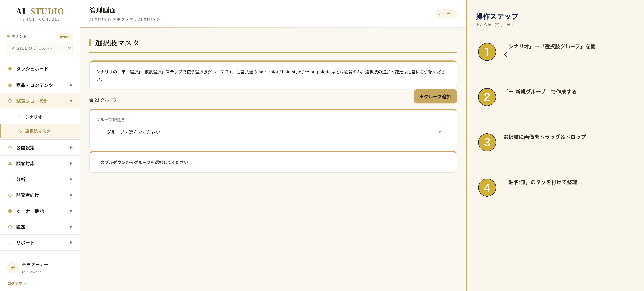Viewport: 644px width, 291px height.
Task: Click the circle icon beside 開発者向け
Action: [10, 195]
